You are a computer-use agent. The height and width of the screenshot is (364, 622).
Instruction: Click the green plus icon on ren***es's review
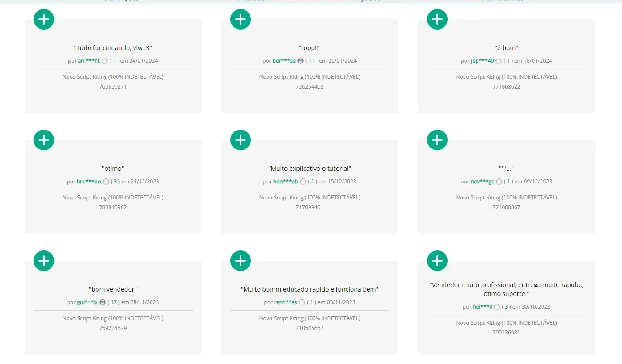click(x=241, y=261)
